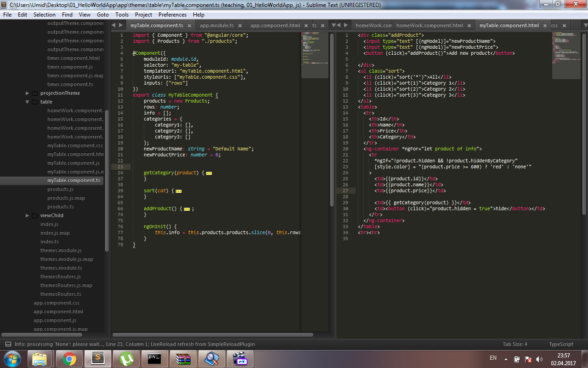Expand the viewChild folder arrow
Viewport: 588px width, 368px height.
click(28, 215)
